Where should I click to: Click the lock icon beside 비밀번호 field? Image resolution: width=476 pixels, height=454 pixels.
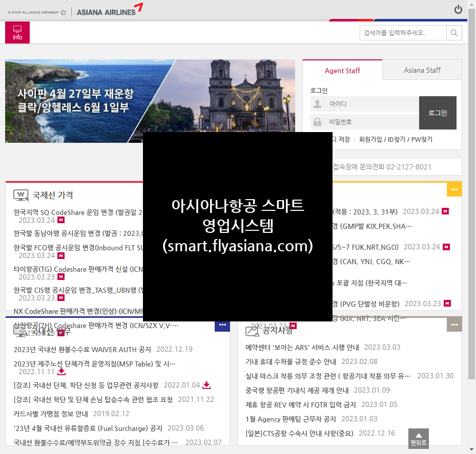tap(318, 122)
